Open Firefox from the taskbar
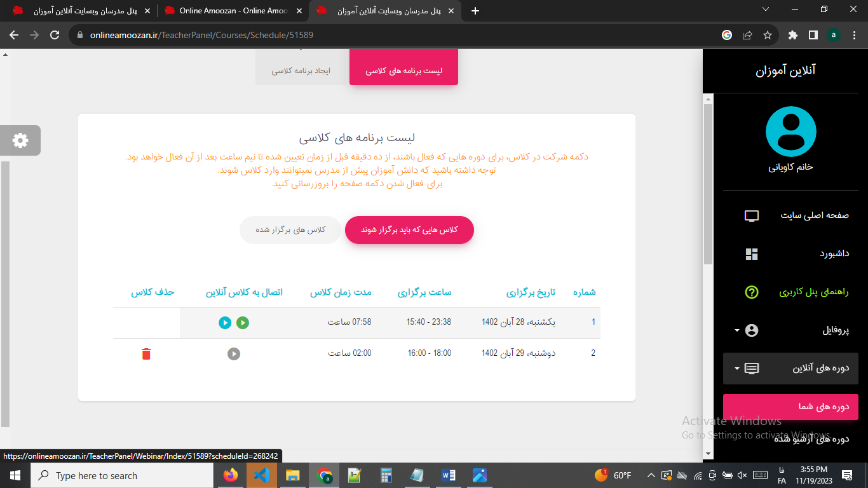Image resolution: width=868 pixels, height=488 pixels. pyautogui.click(x=231, y=475)
